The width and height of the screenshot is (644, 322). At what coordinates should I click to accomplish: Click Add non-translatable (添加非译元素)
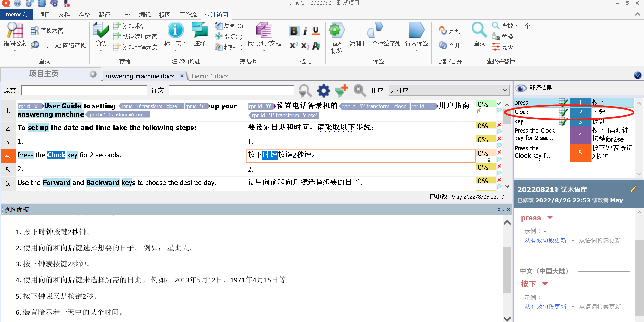pyautogui.click(x=136, y=47)
